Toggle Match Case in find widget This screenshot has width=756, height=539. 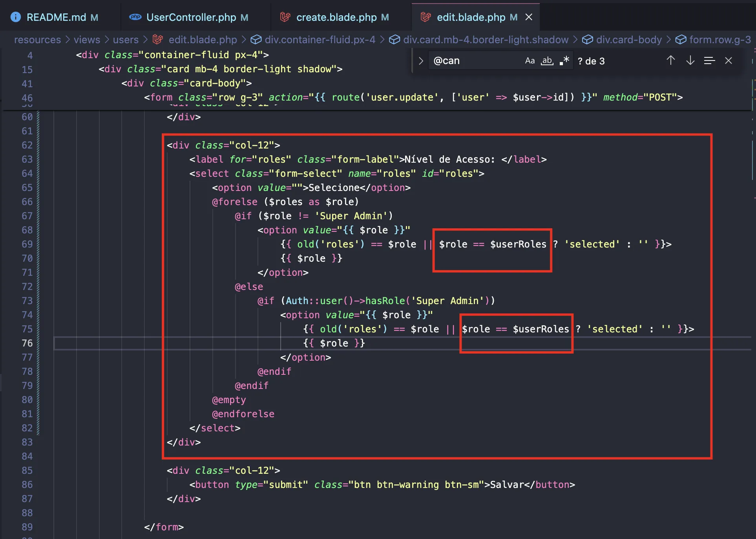tap(530, 61)
